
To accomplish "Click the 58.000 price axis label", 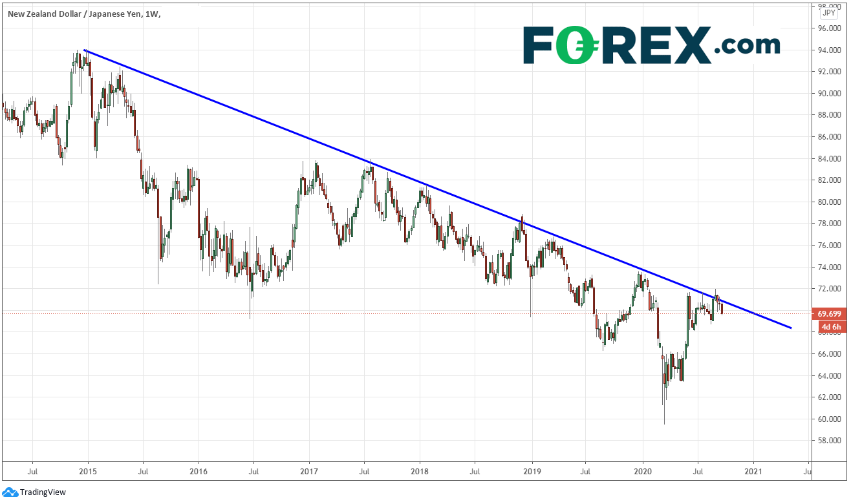I will pos(829,441).
